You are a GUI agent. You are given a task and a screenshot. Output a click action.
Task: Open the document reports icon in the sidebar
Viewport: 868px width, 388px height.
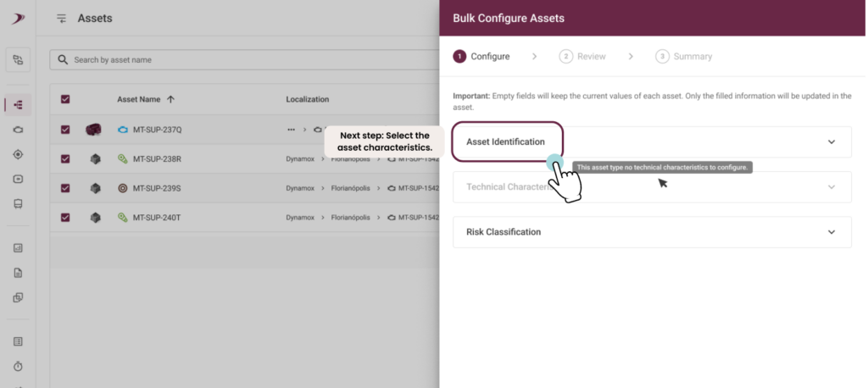click(18, 273)
